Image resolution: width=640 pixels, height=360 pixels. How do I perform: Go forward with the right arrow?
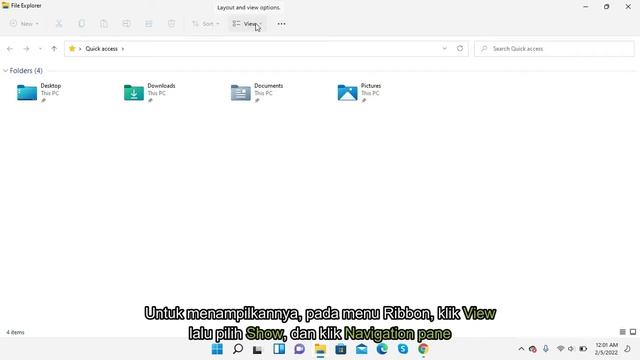[x=26, y=49]
